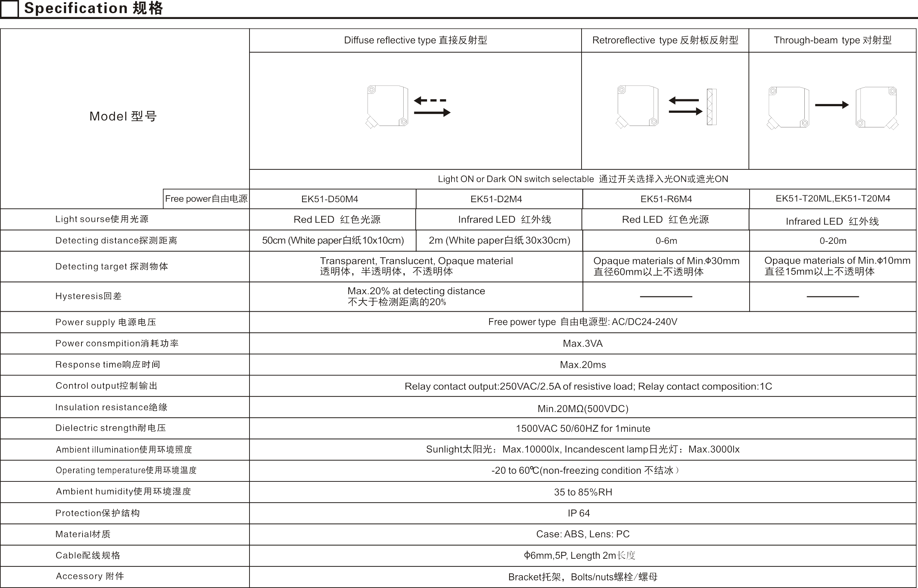Viewport: 918px width, 588px height.
Task: Select 'Free power type 自由电源型: AC/DC24-240V'
Action: point(583,322)
